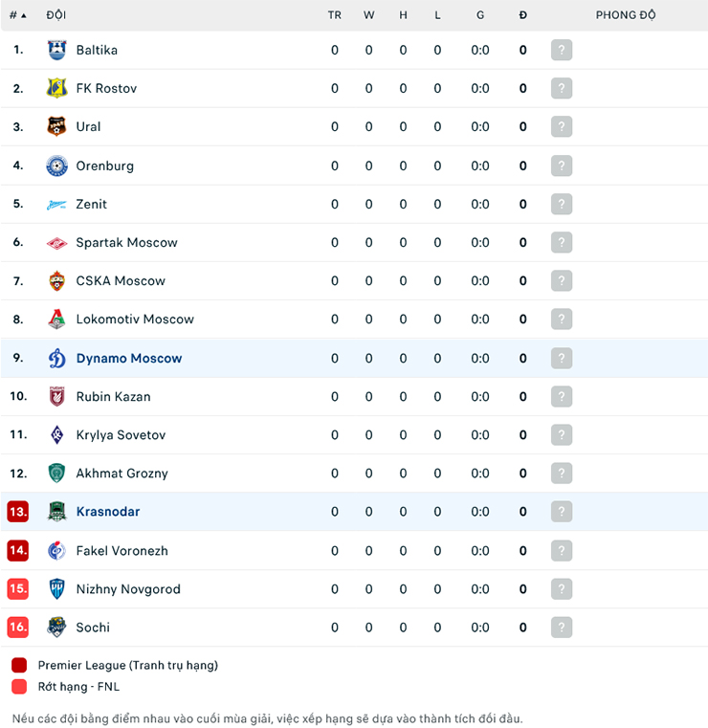Screen dimensions: 708x728
Task: Click the dark red relegation playoff legend swatch
Action: pos(19,665)
